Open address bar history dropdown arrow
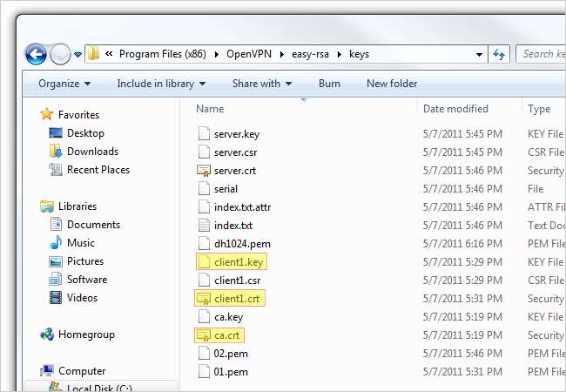This screenshot has height=392, width=566. click(480, 54)
